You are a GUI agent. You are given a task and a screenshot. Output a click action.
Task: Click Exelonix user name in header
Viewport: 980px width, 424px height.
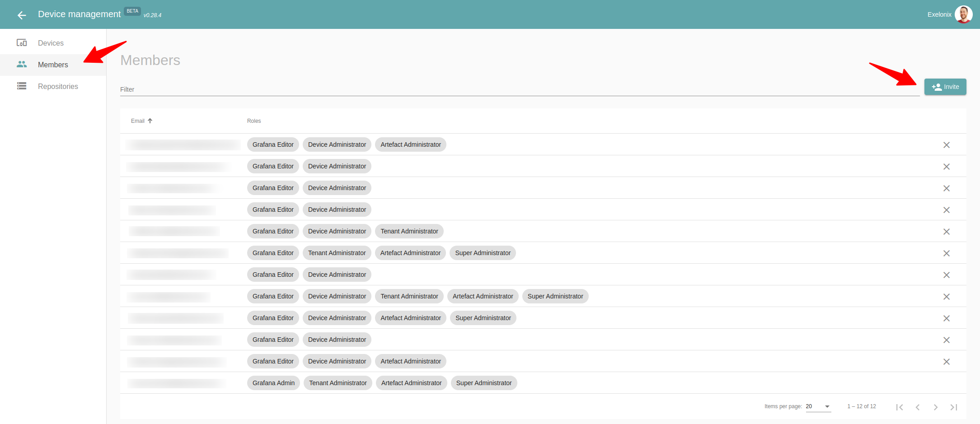(939, 14)
